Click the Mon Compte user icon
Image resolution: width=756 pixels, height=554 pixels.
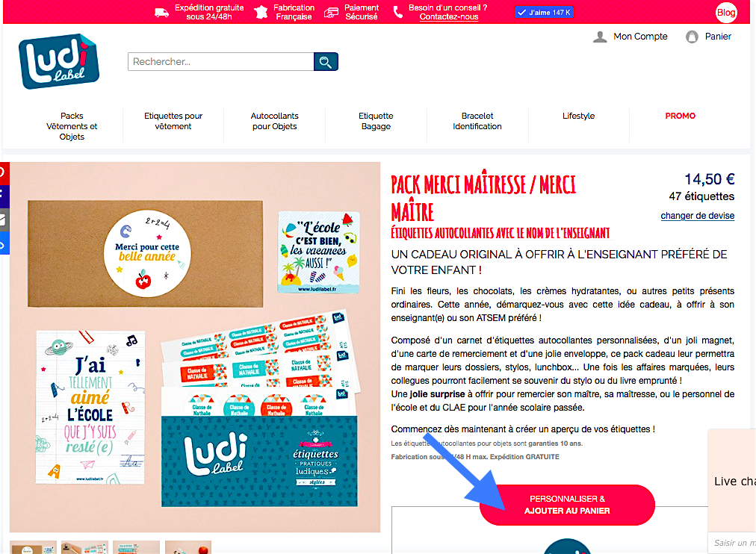[600, 37]
